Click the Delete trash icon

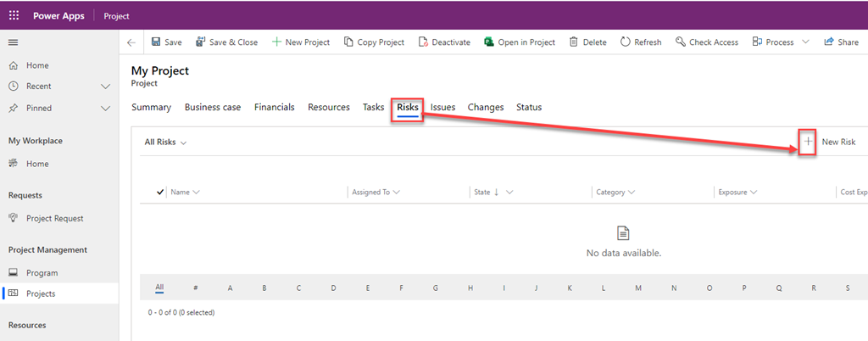tap(574, 42)
